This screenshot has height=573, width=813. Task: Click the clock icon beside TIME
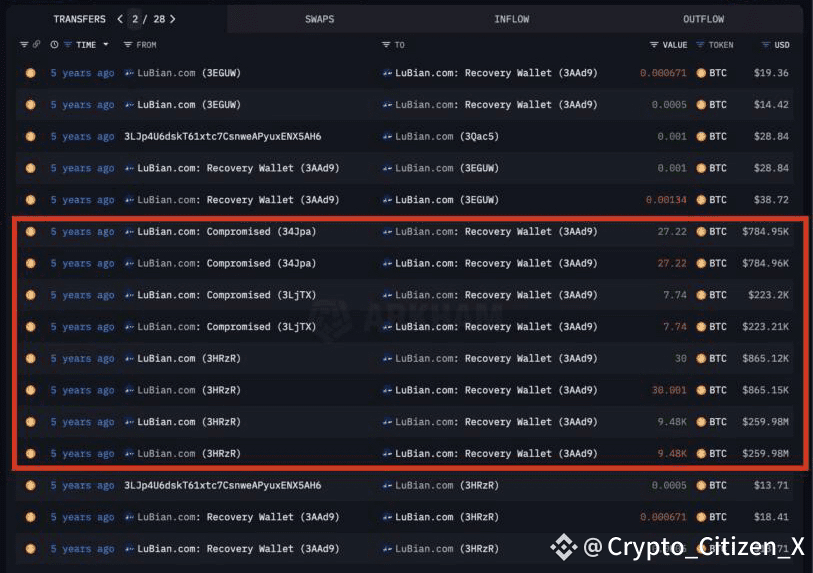point(54,45)
